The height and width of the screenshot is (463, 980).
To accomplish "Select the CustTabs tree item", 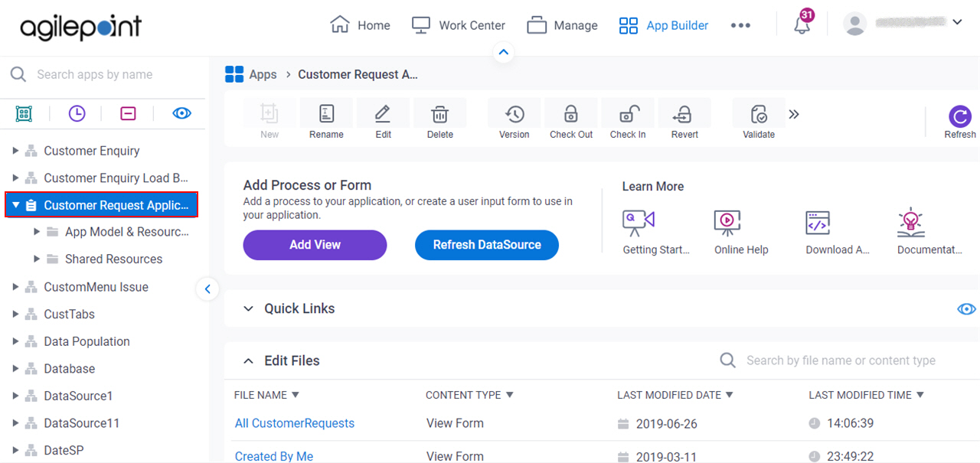I will tap(69, 314).
